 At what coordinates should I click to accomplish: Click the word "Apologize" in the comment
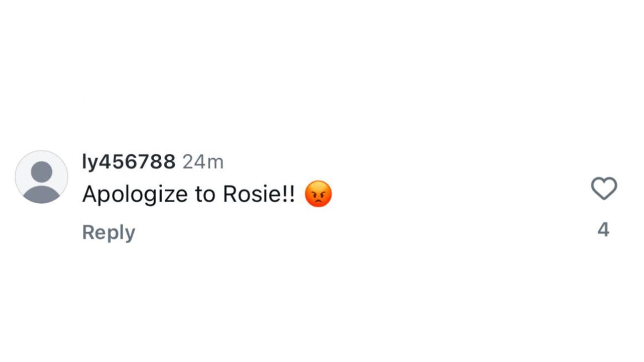pos(135,195)
